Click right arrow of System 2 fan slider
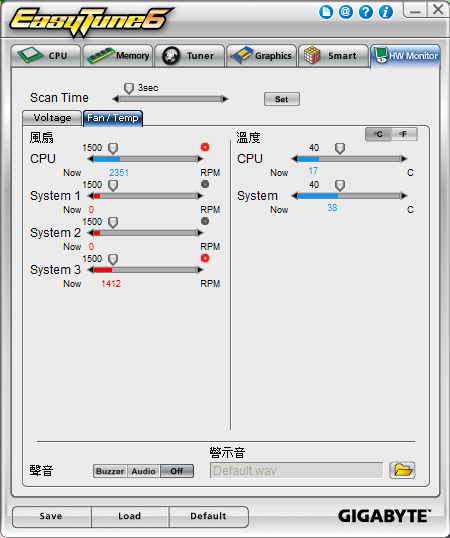This screenshot has height=538, width=450. [200, 233]
